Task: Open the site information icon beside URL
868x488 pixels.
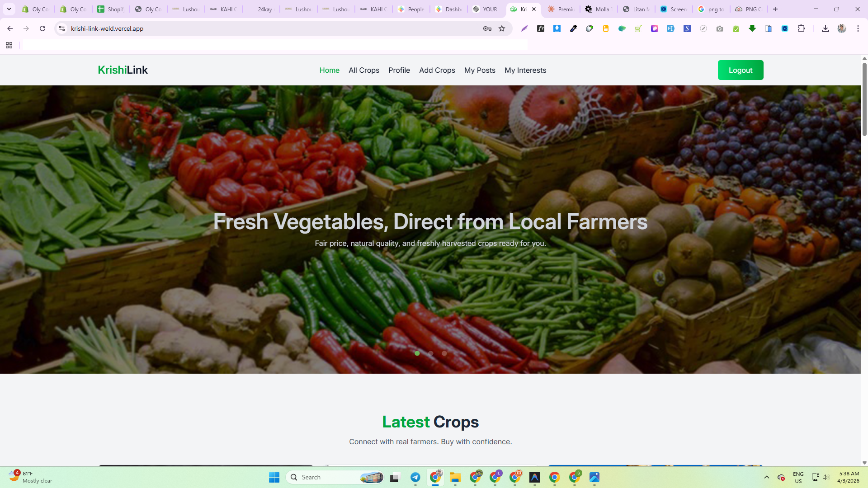Action: pos(62,28)
